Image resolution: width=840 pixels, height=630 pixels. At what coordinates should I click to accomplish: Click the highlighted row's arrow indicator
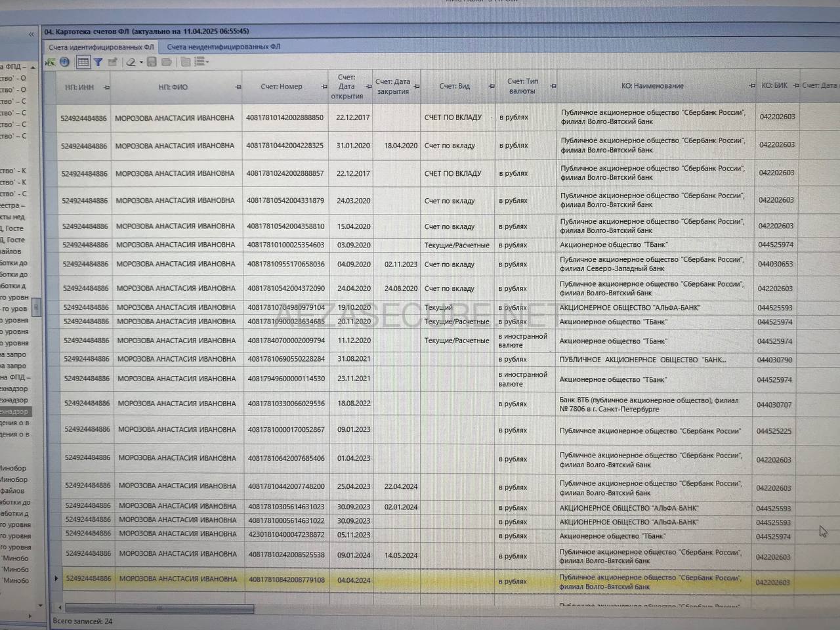coord(56,578)
